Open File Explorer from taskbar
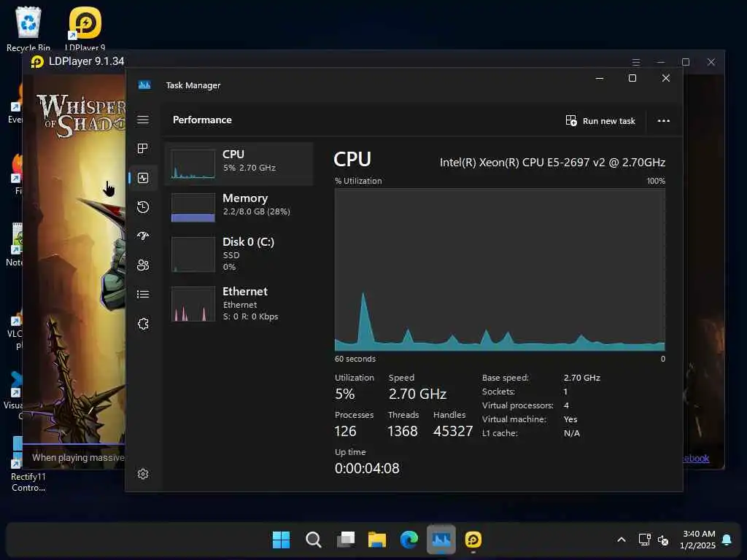 tap(377, 540)
